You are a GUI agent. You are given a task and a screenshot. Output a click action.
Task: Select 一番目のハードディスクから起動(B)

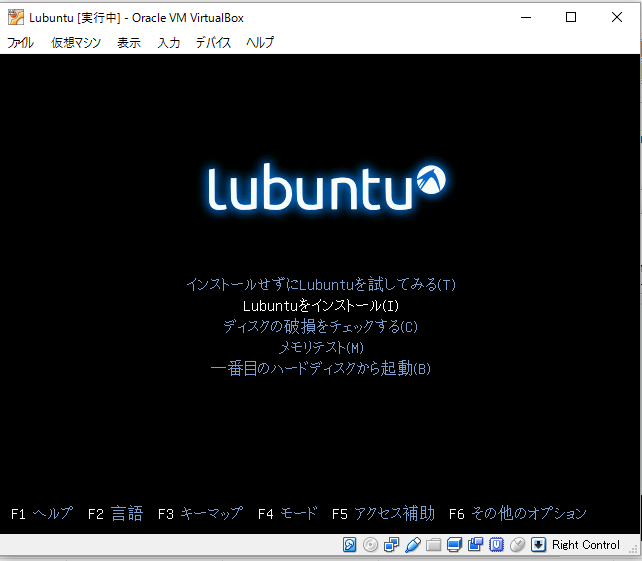tap(321, 369)
